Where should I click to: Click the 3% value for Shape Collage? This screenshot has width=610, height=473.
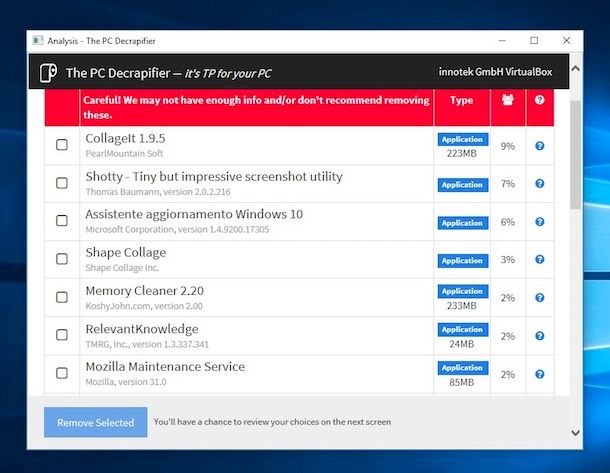(508, 259)
